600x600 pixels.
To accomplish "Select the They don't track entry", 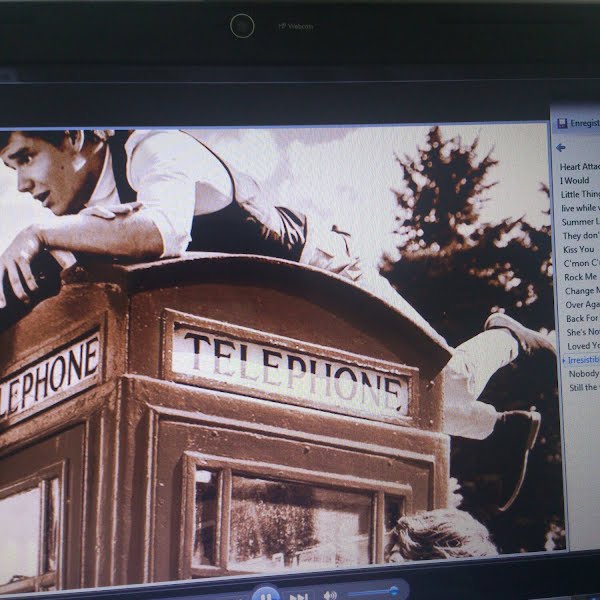I will click(x=580, y=235).
